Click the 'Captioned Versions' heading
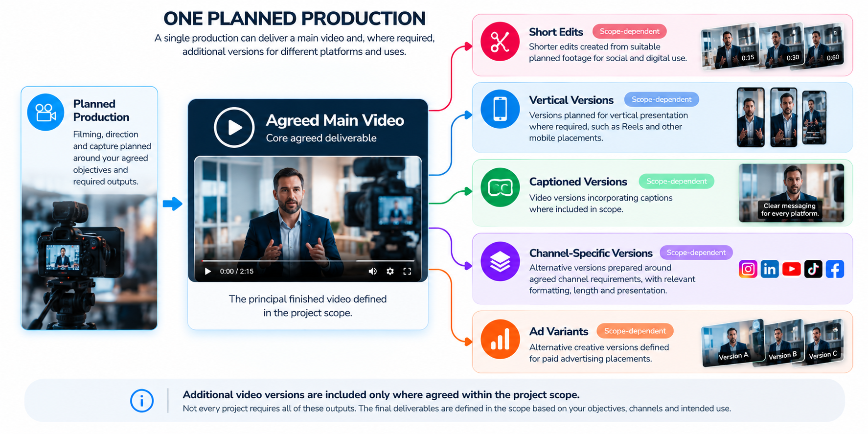This screenshot has width=868, height=434. (x=578, y=182)
